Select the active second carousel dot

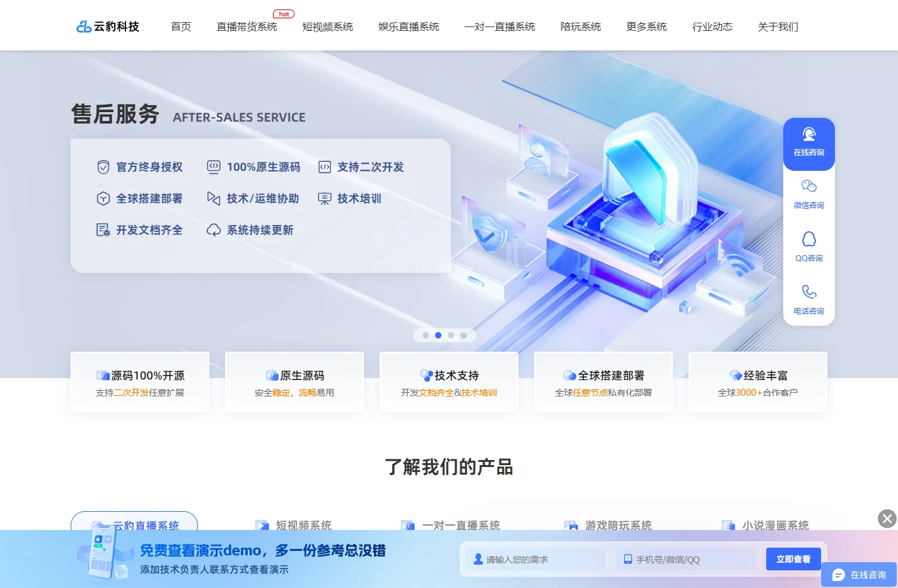click(438, 335)
